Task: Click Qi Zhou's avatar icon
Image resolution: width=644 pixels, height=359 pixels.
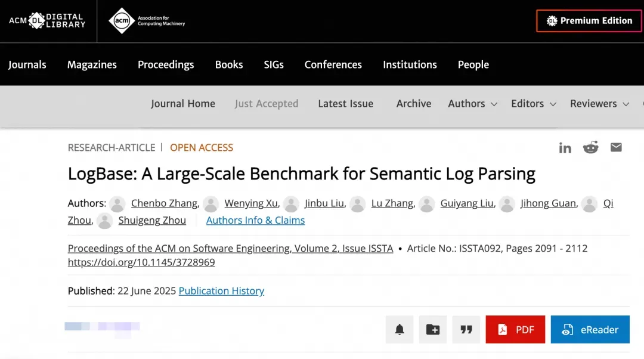Action: point(589,204)
